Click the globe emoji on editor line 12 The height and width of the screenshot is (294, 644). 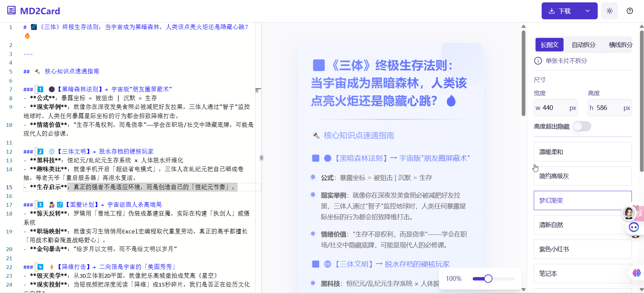[52, 152]
